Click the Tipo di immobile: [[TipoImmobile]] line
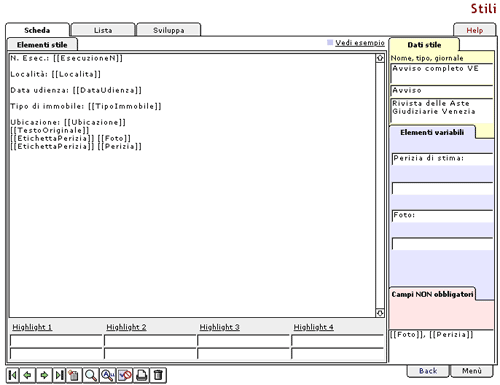This screenshot has width=500, height=385. 86,106
